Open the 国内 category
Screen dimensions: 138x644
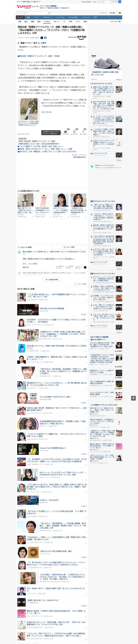26,21
